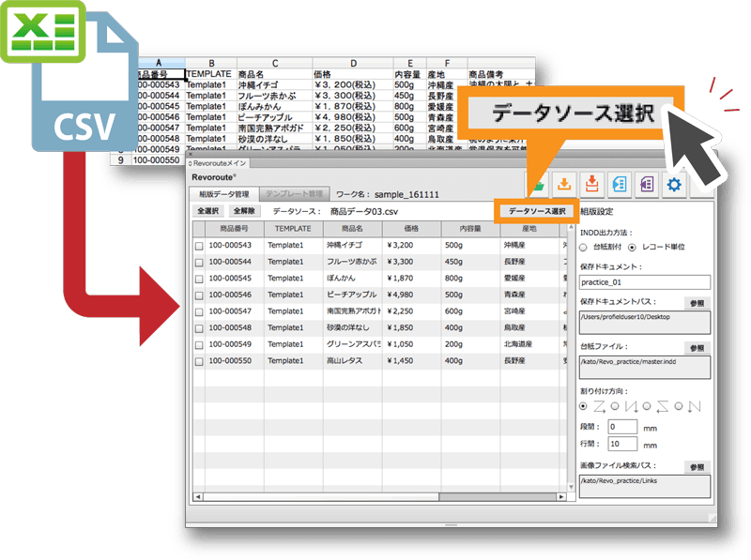Screen dimensions: 751x560
Task: Click the 価格 column header in Revoroute
Action: point(411,229)
